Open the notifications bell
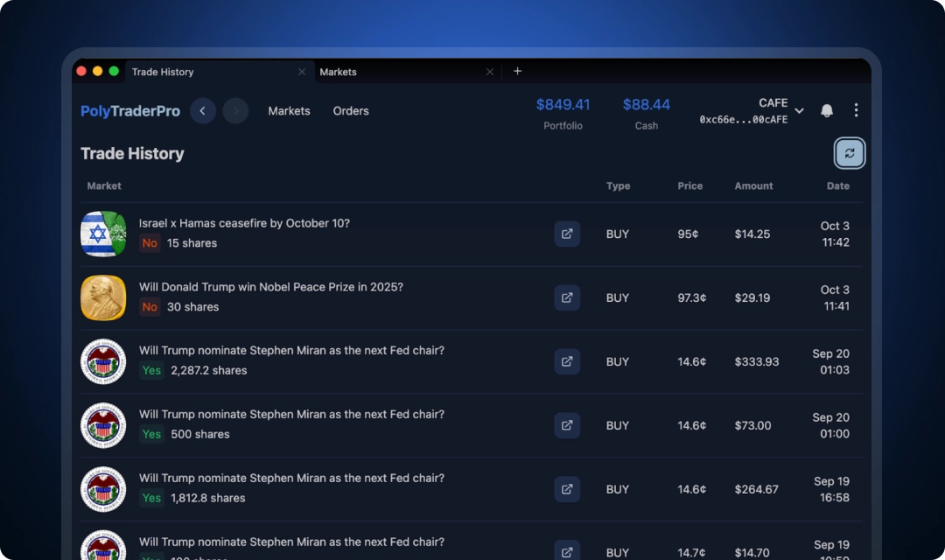Viewport: 945px width, 560px height. [x=826, y=110]
